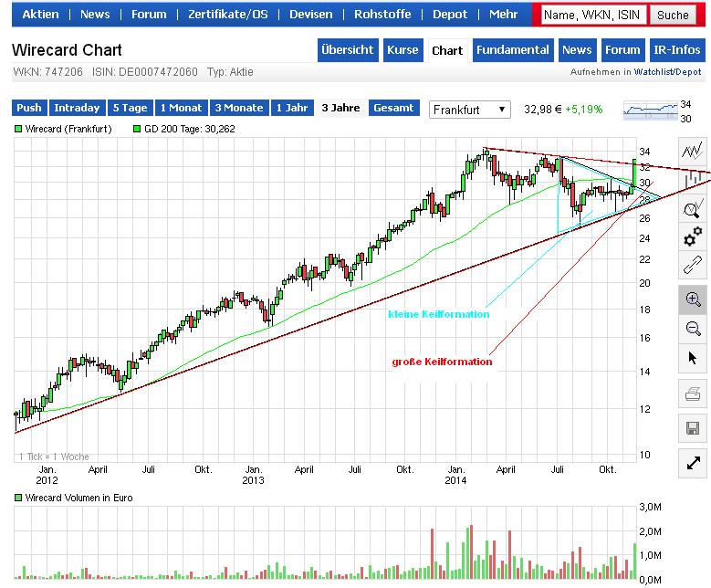Click the '1 Tick = 1 Woche' note

pyautogui.click(x=54, y=457)
